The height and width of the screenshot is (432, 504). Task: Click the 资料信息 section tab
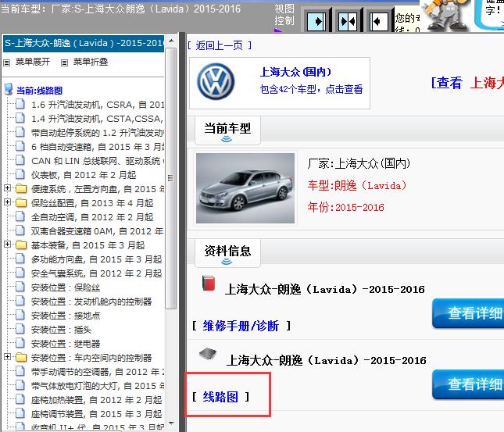tap(227, 252)
